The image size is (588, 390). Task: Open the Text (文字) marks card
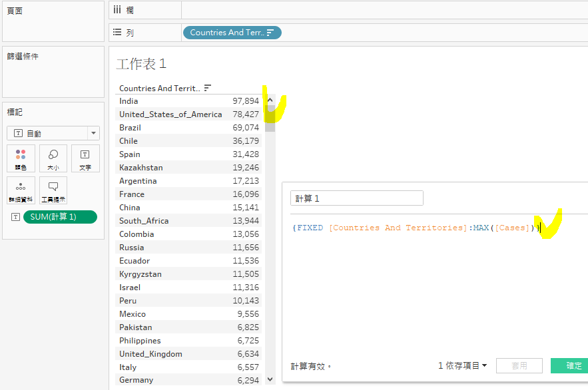coord(85,158)
